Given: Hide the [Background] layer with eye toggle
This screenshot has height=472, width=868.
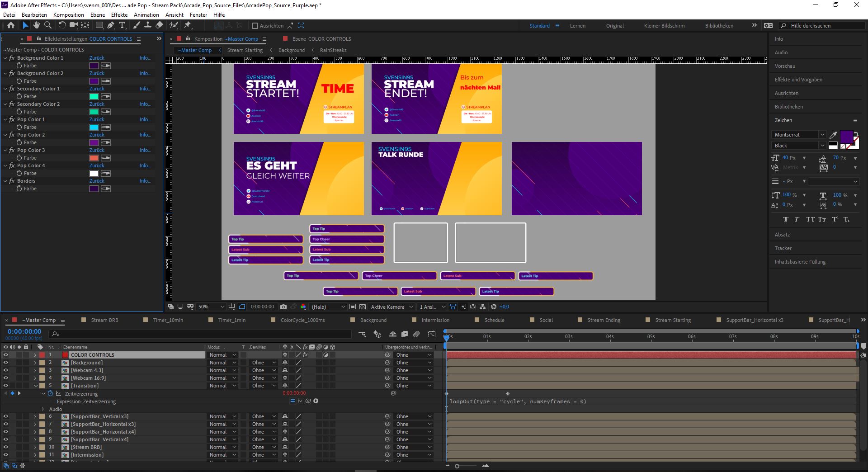Looking at the screenshot, I should coord(5,363).
